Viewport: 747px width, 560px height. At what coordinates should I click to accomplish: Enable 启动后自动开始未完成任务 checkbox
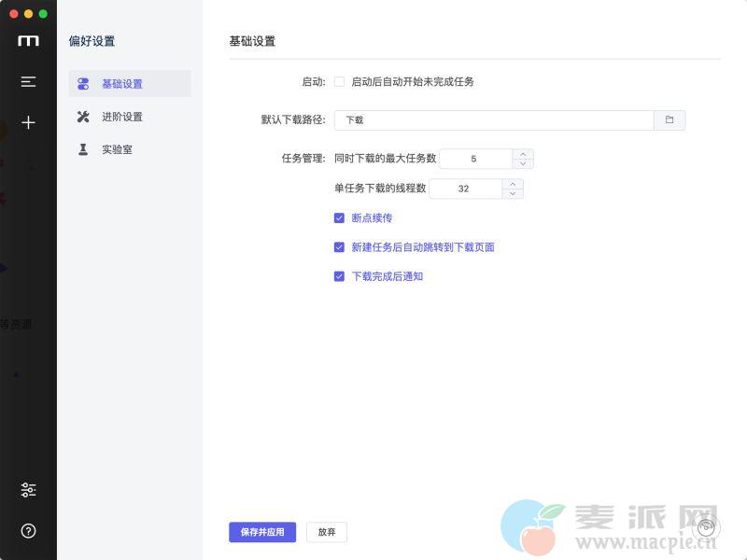pyautogui.click(x=340, y=82)
